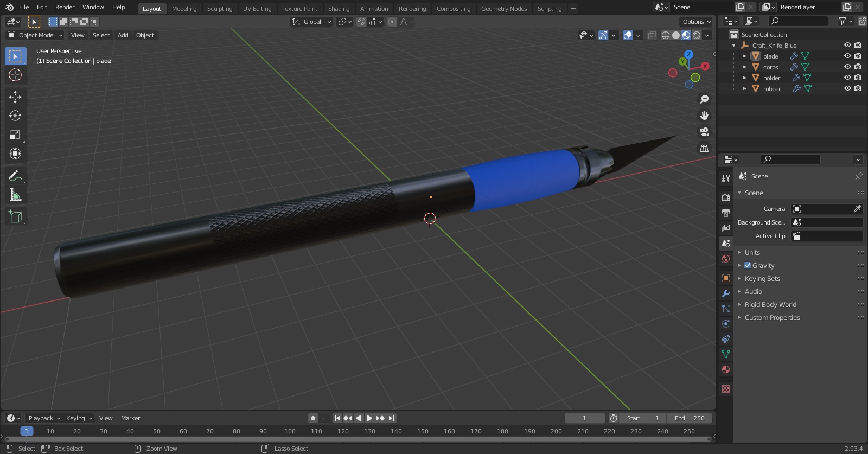This screenshot has width=868, height=454.
Task: Select the Measure tool
Action: point(15,195)
